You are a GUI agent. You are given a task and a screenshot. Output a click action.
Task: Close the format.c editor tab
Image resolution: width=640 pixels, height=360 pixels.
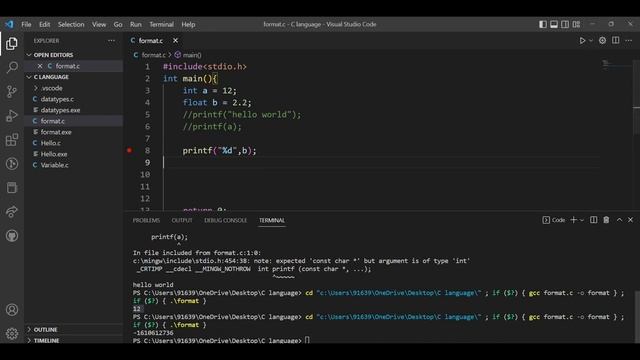(x=175, y=40)
